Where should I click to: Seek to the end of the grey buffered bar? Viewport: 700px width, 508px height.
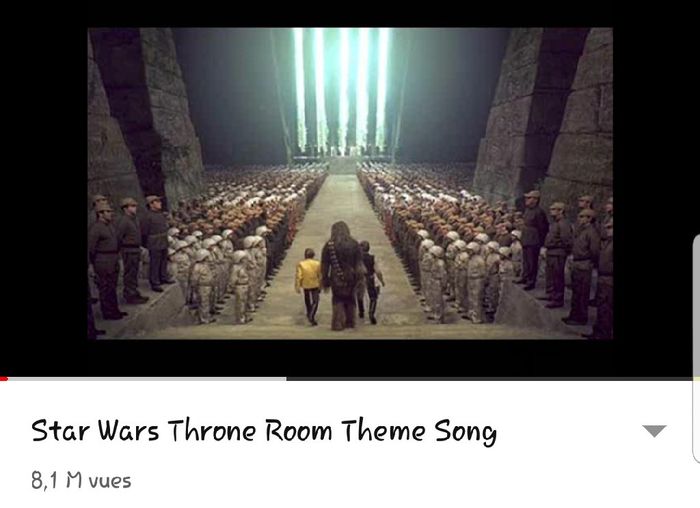pyautogui.click(x=285, y=379)
